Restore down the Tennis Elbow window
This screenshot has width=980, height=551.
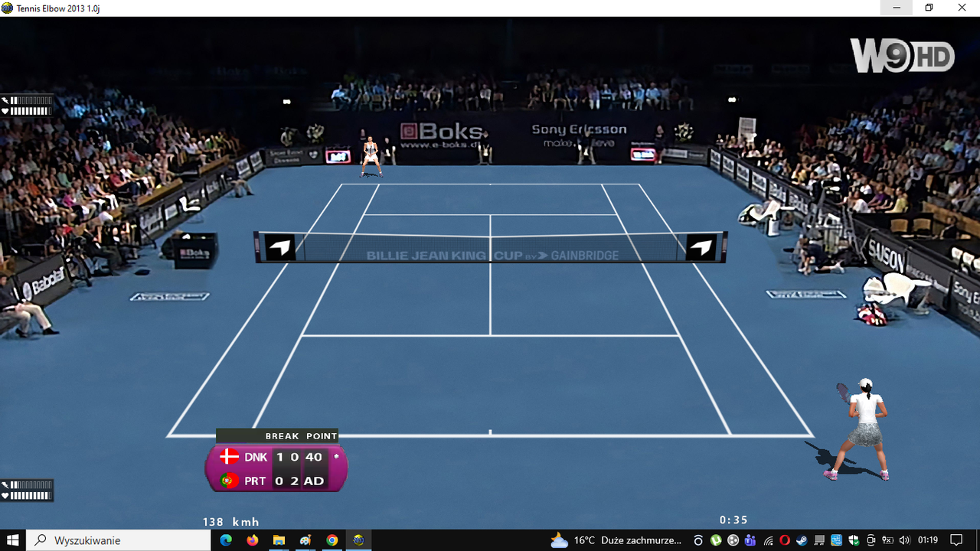[x=929, y=8]
